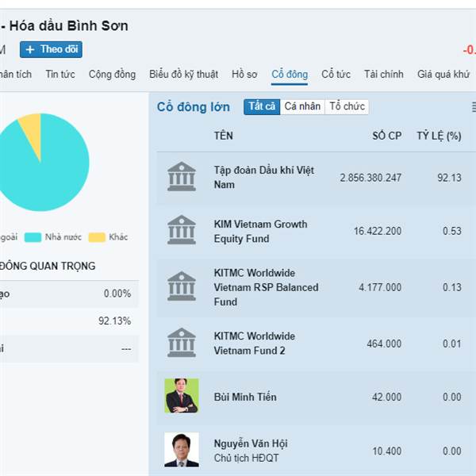Click Nguyễn Văn Hội's profile photo
Image resolution: width=476 pixels, height=476 pixels.
(x=182, y=450)
